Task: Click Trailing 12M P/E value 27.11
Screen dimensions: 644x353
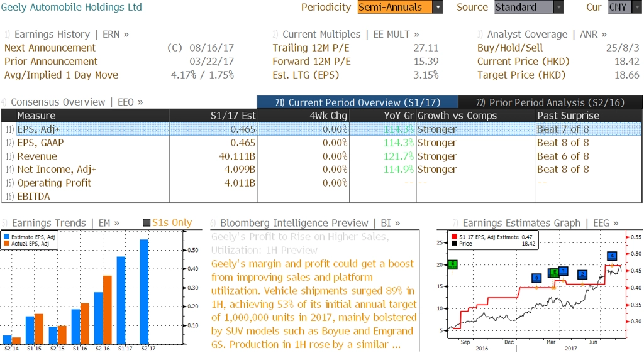Action: tap(426, 48)
